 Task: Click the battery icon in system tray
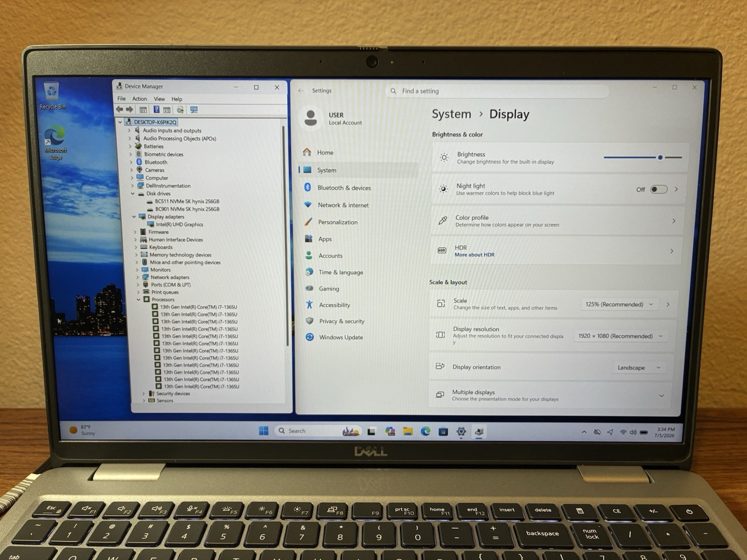point(644,432)
